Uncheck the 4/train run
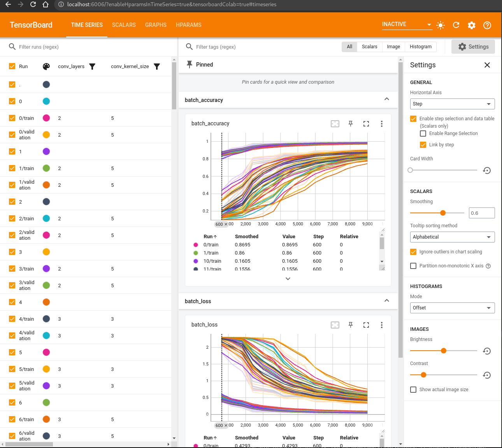 click(12, 319)
